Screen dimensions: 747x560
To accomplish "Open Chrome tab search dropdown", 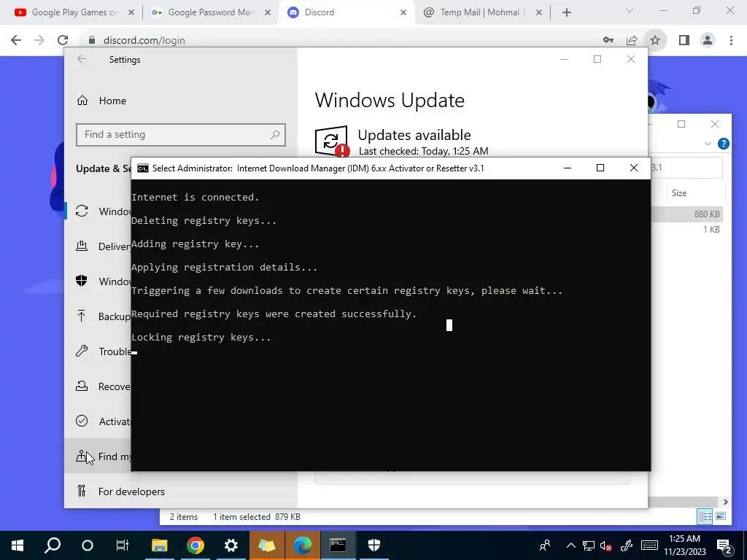I will tap(630, 10).
